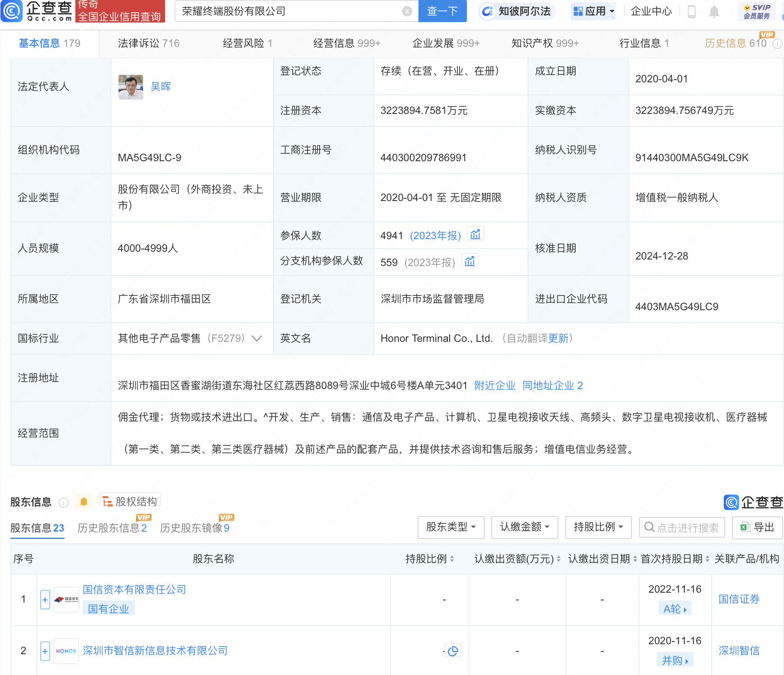
Task: Open 企业中心 link
Action: pos(651,11)
